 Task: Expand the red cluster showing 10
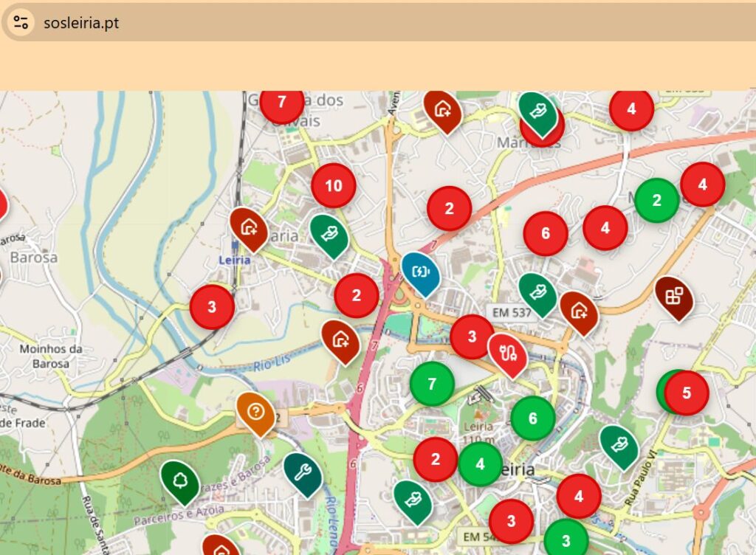334,186
